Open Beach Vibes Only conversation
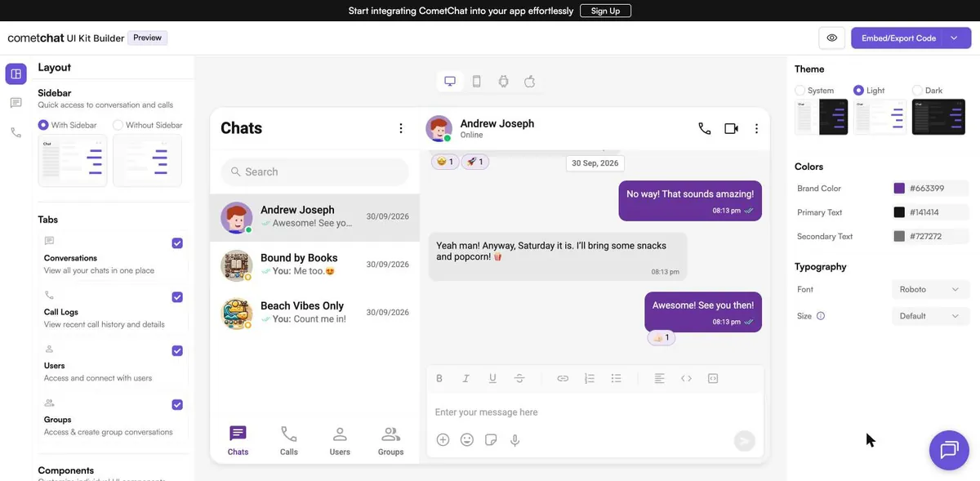 (x=314, y=313)
